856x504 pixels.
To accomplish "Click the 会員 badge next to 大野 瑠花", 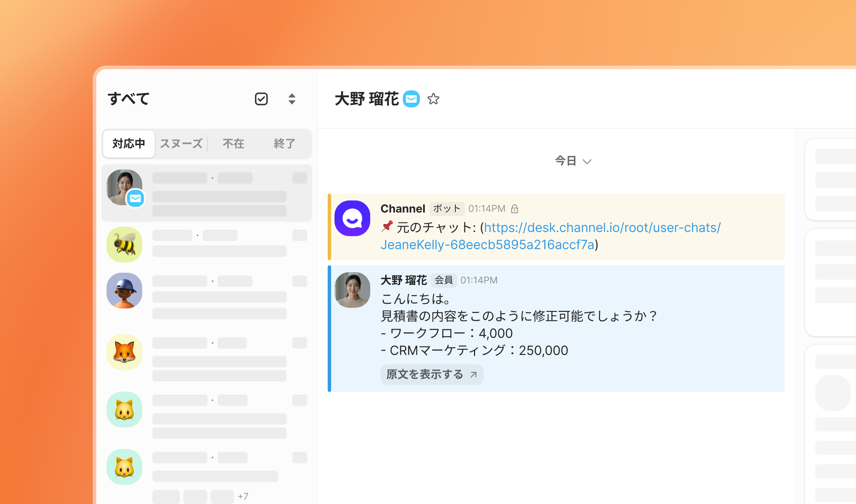I will [444, 280].
